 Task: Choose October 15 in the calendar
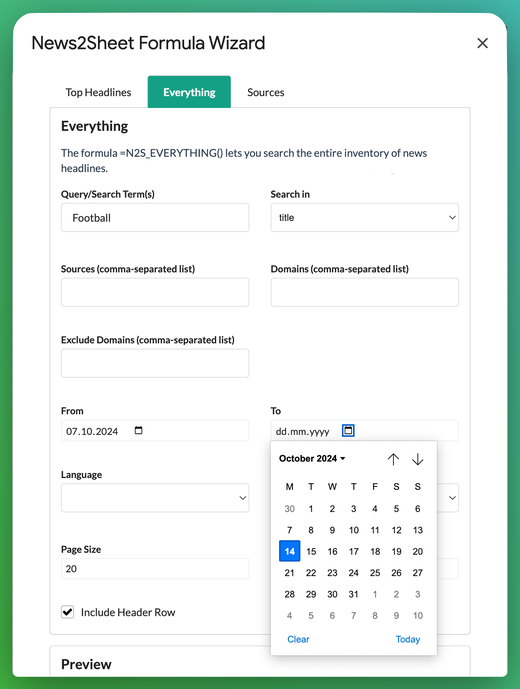[x=311, y=551]
